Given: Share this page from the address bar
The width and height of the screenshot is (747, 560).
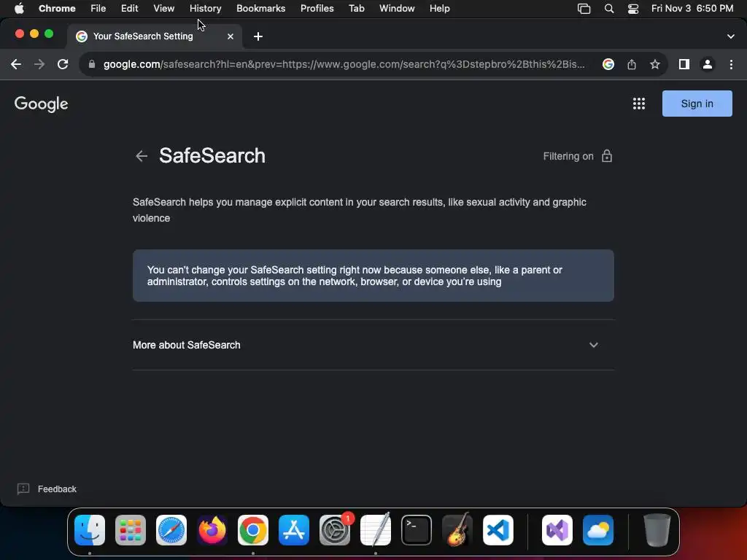Looking at the screenshot, I should [x=632, y=64].
